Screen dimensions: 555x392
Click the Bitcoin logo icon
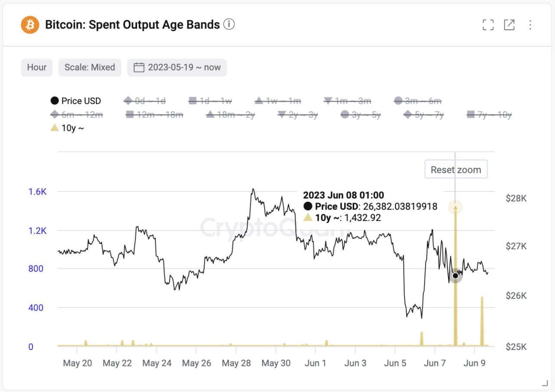[x=29, y=25]
